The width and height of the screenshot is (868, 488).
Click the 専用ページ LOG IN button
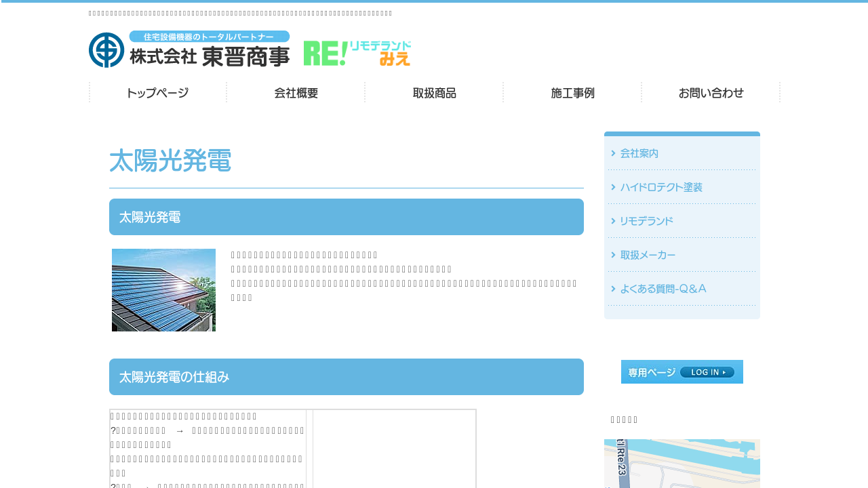click(x=682, y=372)
